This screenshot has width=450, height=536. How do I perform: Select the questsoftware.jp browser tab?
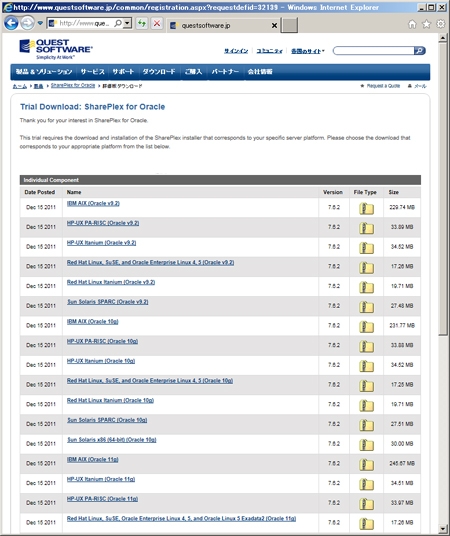coord(222,25)
